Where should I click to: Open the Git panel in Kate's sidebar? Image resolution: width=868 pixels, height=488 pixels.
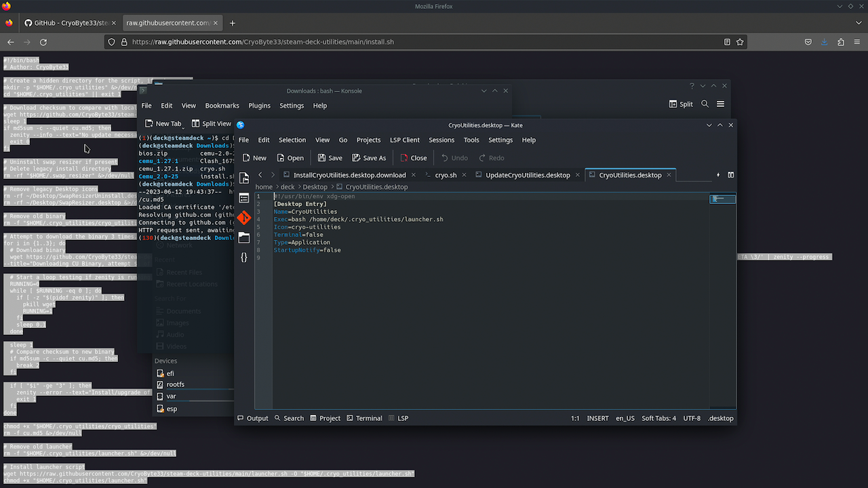(244, 218)
